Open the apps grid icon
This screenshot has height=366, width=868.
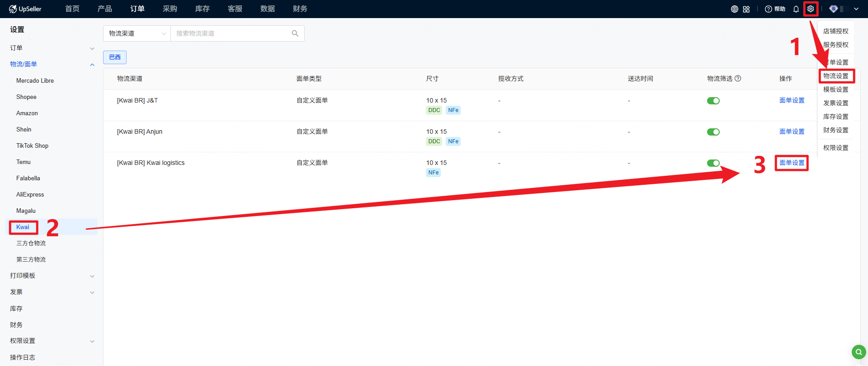pos(746,9)
